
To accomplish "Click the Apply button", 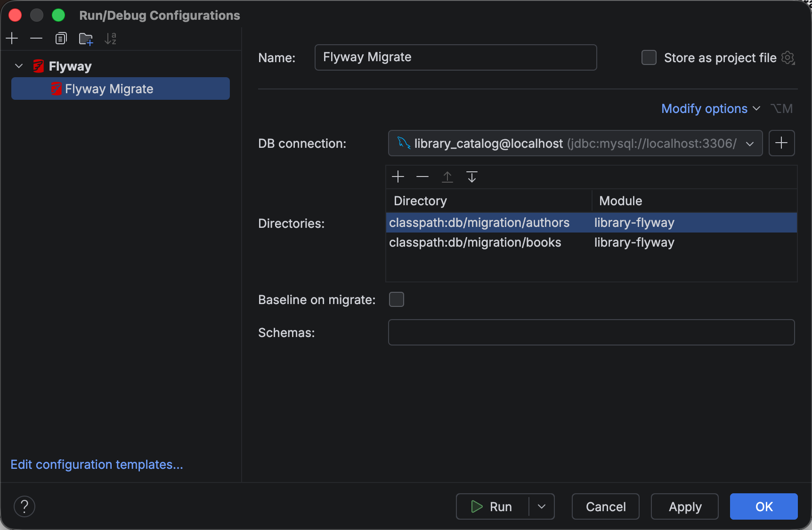I will tap(685, 506).
